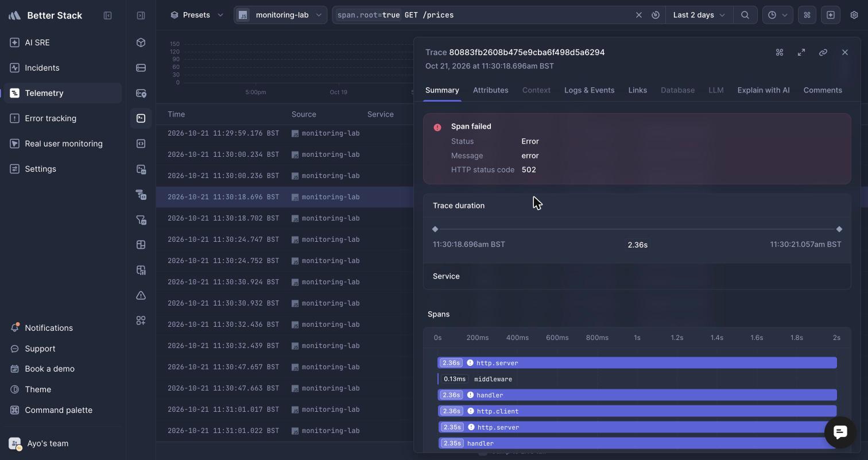The height and width of the screenshot is (460, 868).
Task: Select the 2.36s http.client span bar
Action: 637,411
